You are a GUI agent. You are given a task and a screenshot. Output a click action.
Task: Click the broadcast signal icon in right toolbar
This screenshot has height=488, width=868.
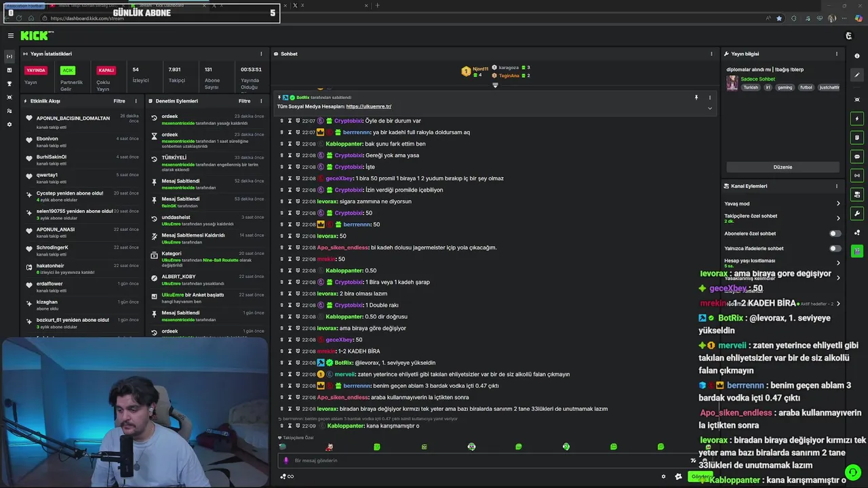pyautogui.click(x=857, y=176)
